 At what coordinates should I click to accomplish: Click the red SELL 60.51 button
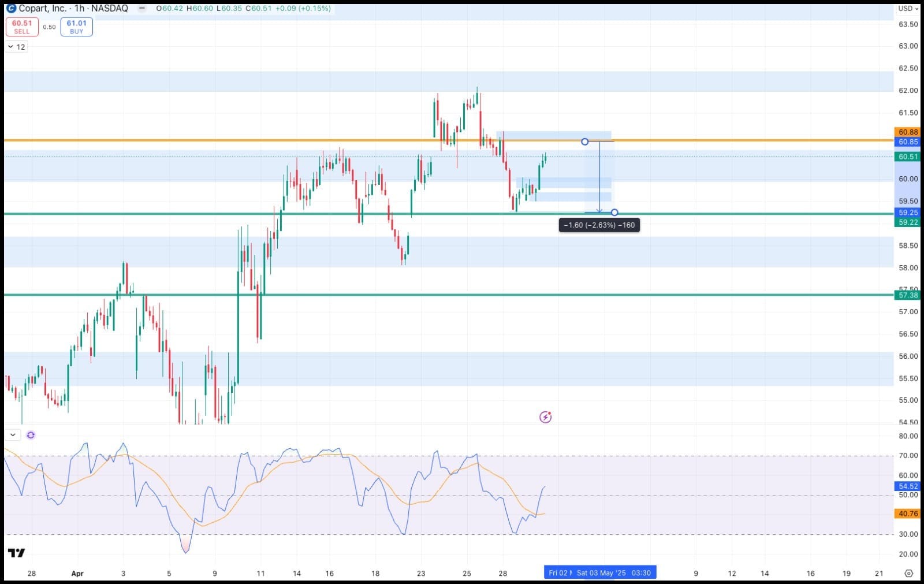pos(22,27)
